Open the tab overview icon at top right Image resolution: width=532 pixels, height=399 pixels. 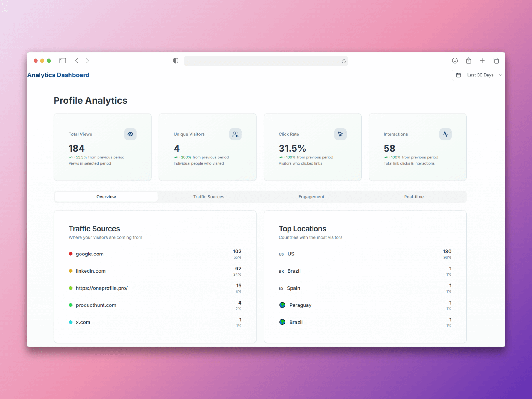point(496,61)
